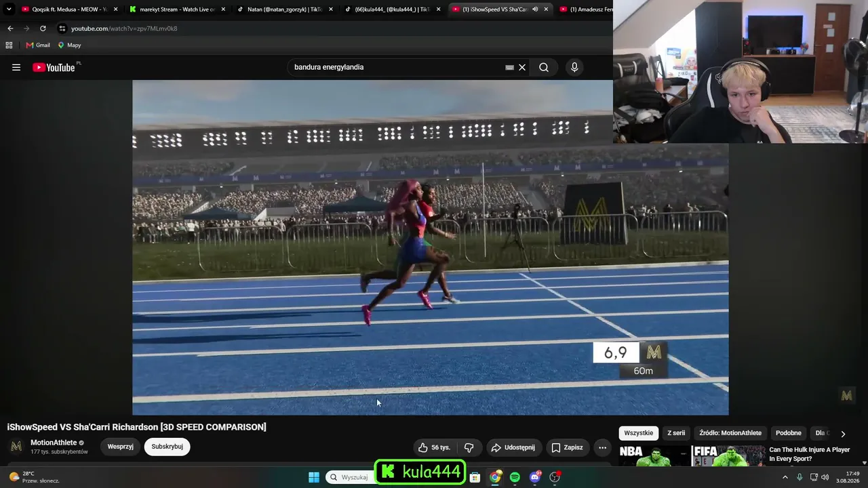The height and width of the screenshot is (488, 868).
Task: Select the Z serii filter chip
Action: (x=676, y=433)
